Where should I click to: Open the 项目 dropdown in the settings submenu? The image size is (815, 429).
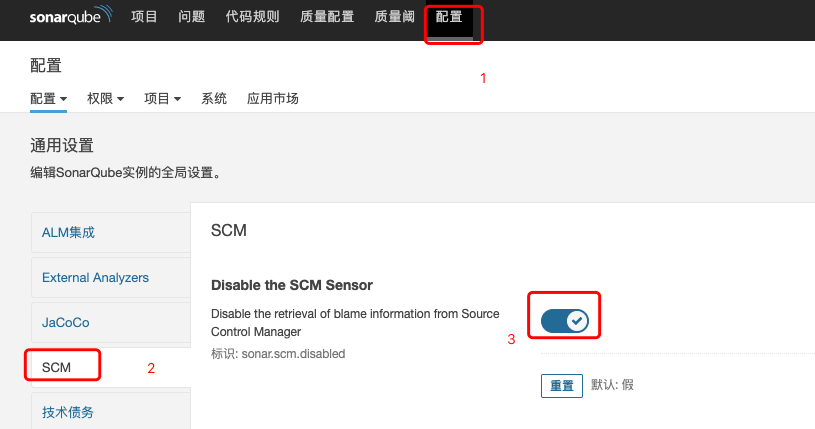point(162,98)
